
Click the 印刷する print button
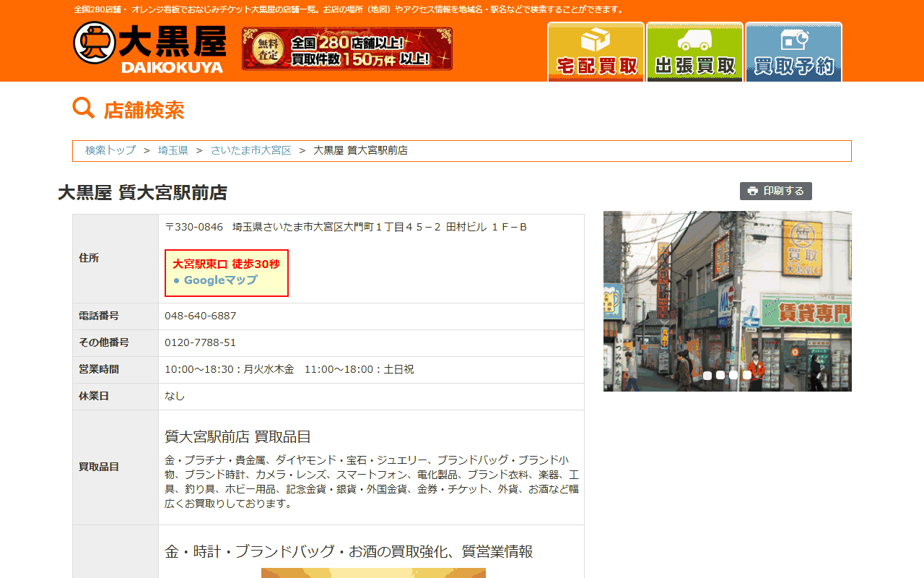776,191
